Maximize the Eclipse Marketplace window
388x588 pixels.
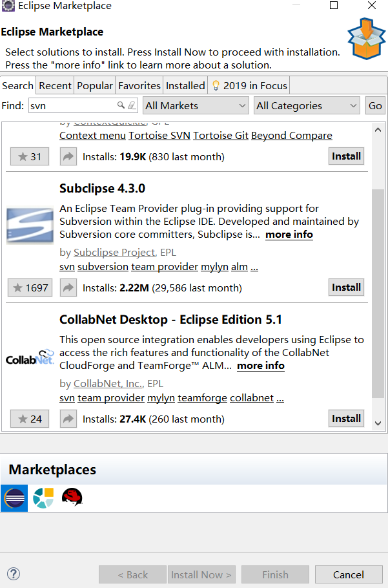click(334, 6)
